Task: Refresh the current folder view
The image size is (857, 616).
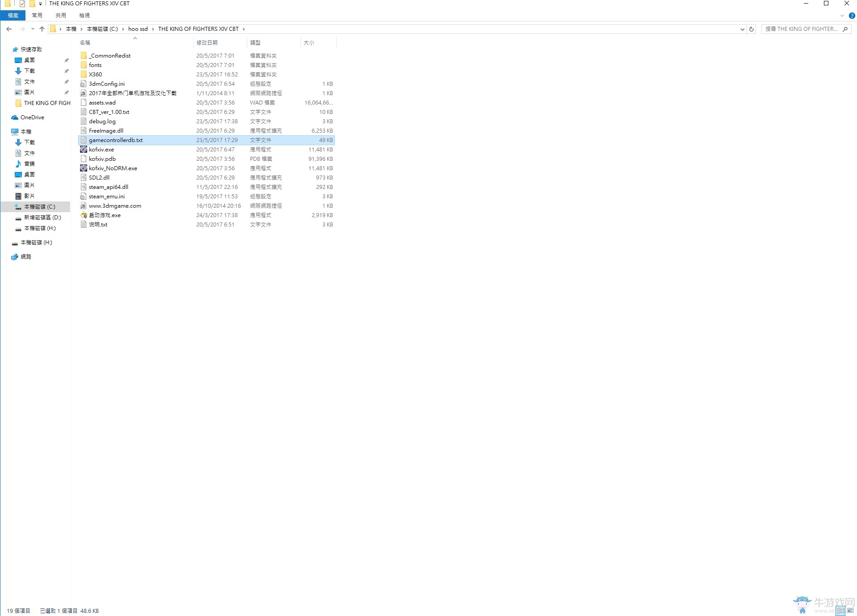Action: (x=751, y=29)
